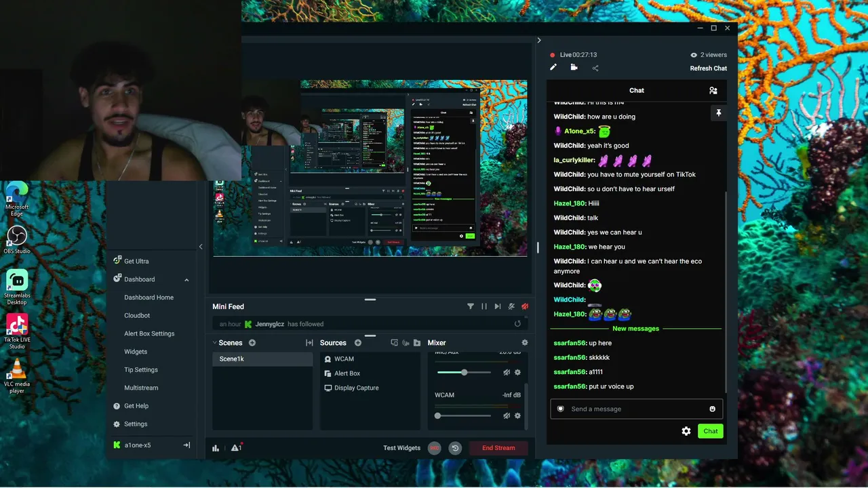Open WCAM mixer channel settings gear

coord(517,415)
